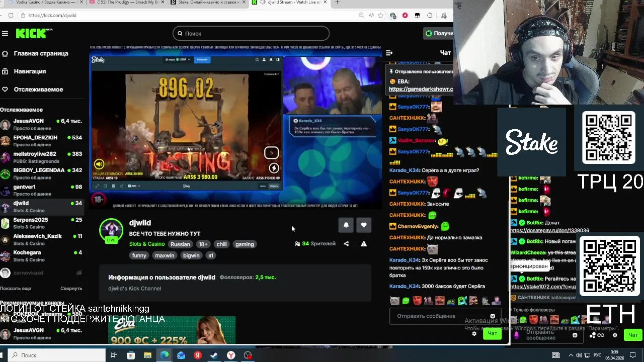
Task: Open the donatepay.ru link in overlay chat
Action: click(549, 231)
